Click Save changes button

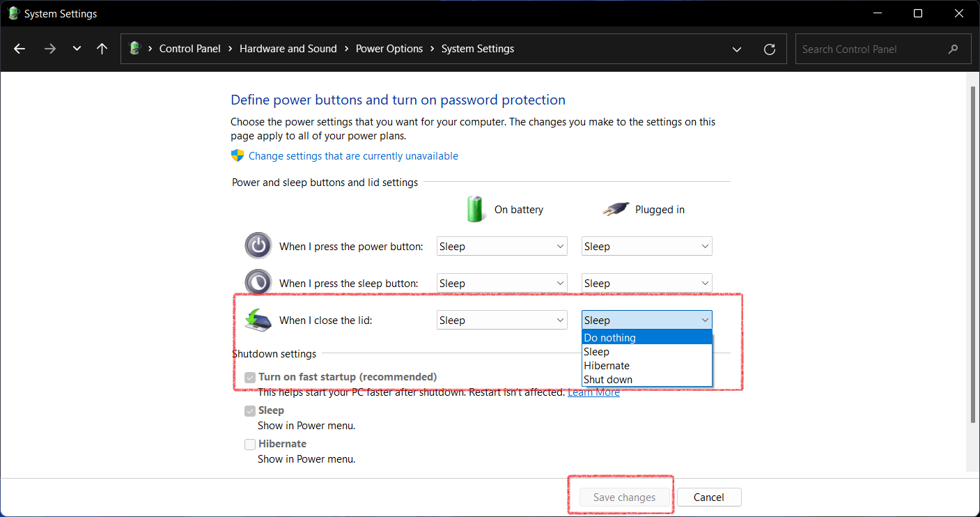pos(625,497)
